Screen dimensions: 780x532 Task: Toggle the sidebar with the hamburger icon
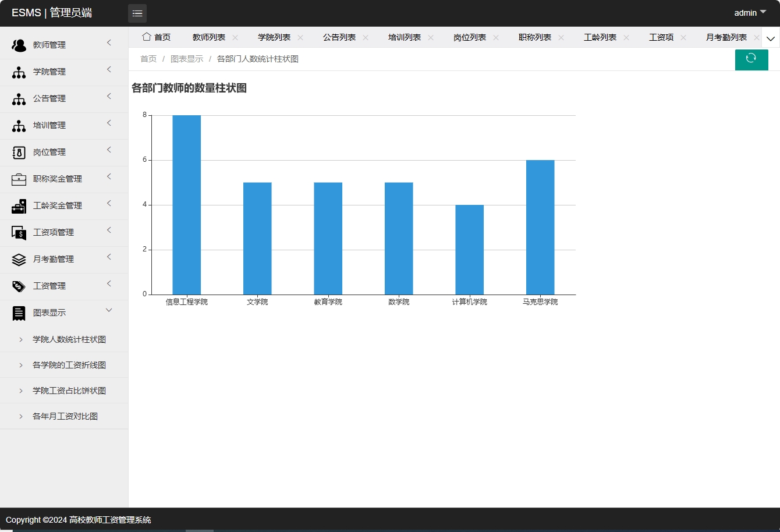pyautogui.click(x=137, y=13)
